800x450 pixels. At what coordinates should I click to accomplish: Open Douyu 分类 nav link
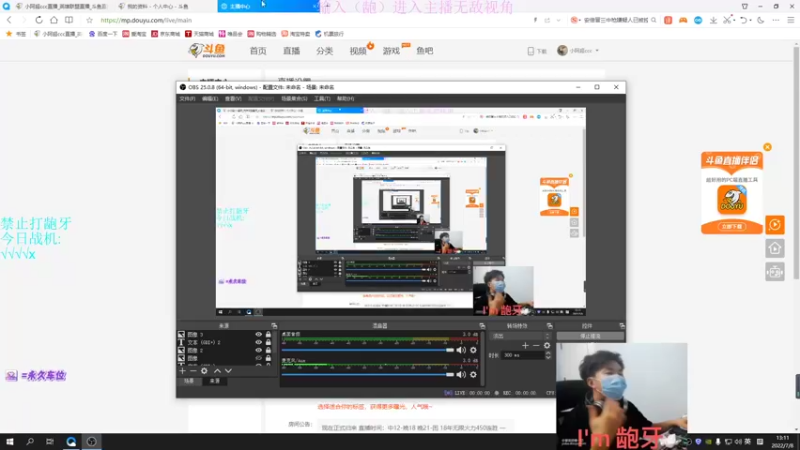324,51
